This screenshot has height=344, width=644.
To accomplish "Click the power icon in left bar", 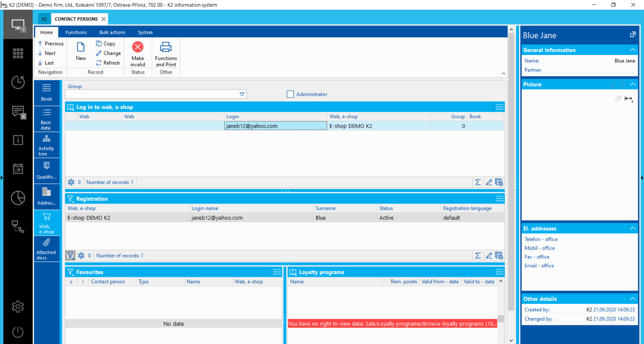I will (x=18, y=332).
